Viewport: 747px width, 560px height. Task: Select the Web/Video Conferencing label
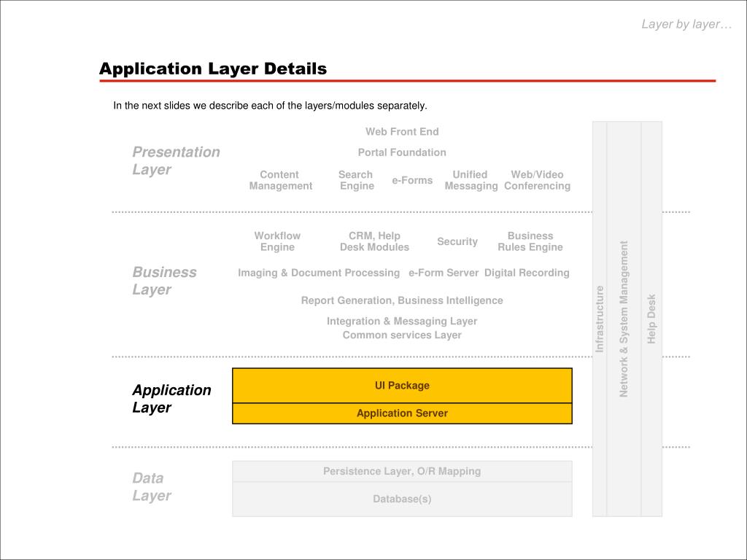point(538,181)
